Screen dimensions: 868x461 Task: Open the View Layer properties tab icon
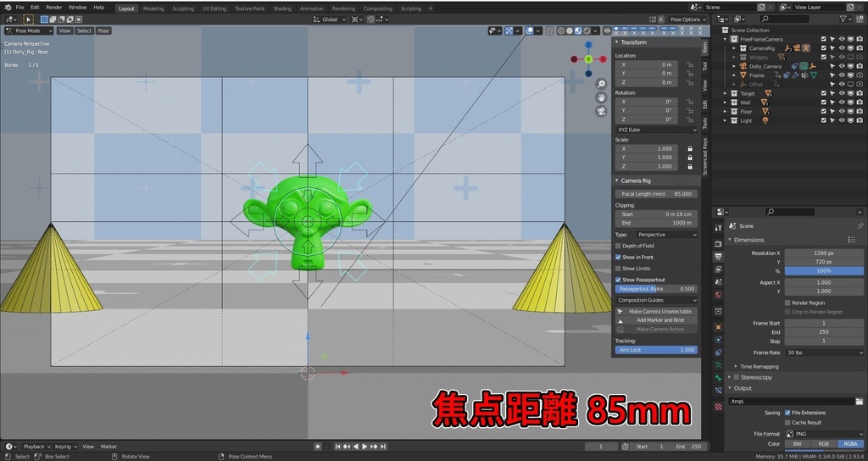tap(718, 269)
